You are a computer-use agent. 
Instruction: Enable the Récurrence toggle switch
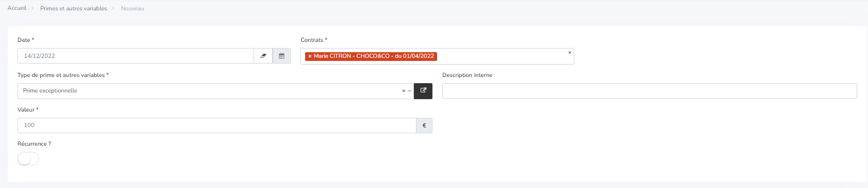tap(28, 159)
